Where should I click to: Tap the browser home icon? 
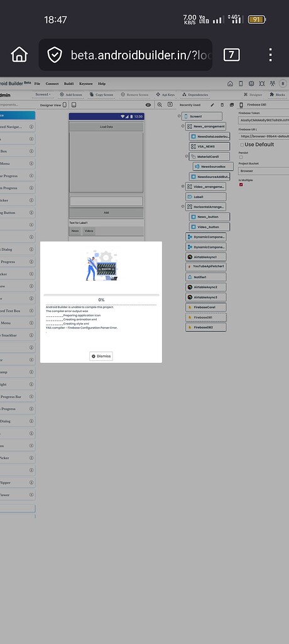[19, 55]
